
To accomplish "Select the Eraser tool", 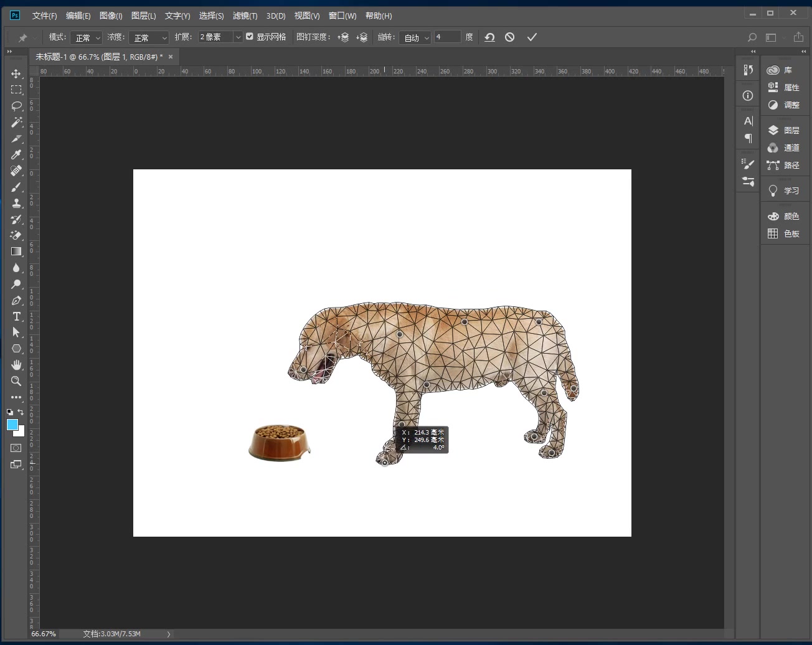I will pos(16,235).
